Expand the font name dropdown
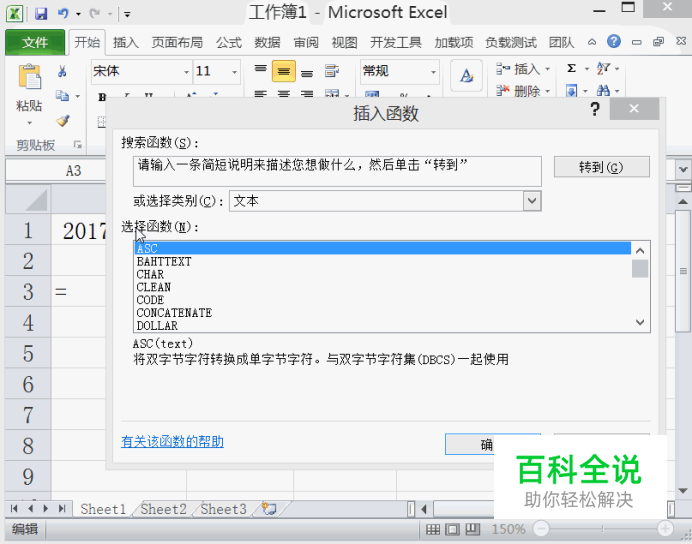 pos(186,71)
